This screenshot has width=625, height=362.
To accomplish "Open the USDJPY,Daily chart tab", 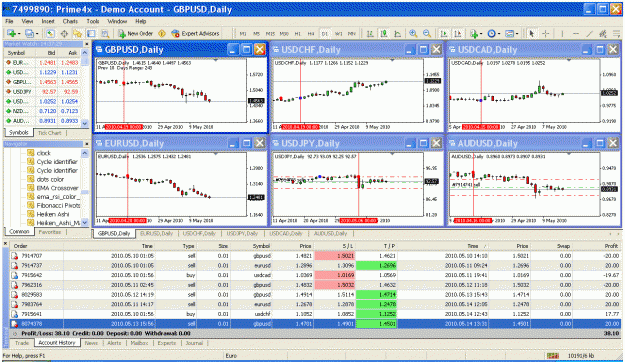I will tap(242, 233).
